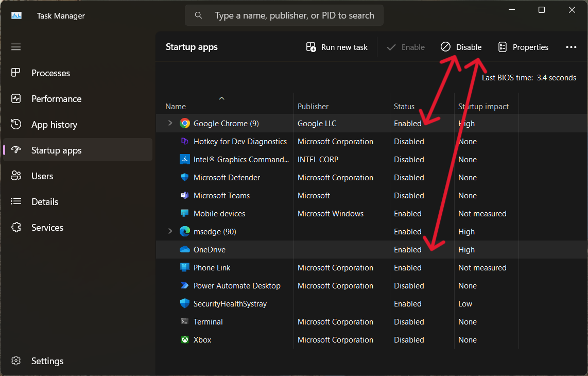Screen dimensions: 588x376
Task: Click the Processes sidebar icon
Action: [16, 73]
